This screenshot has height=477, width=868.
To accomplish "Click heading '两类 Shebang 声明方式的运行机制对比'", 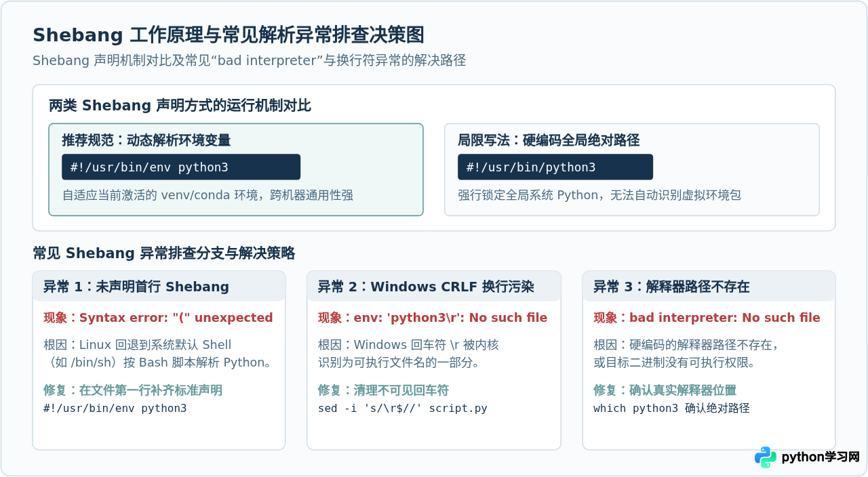I will click(x=180, y=106).
